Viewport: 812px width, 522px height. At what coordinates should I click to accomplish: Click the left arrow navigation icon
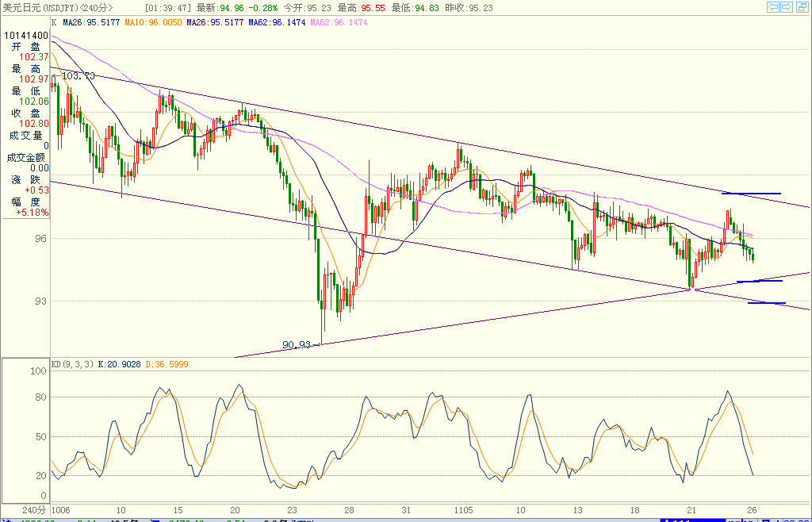[x=772, y=6]
